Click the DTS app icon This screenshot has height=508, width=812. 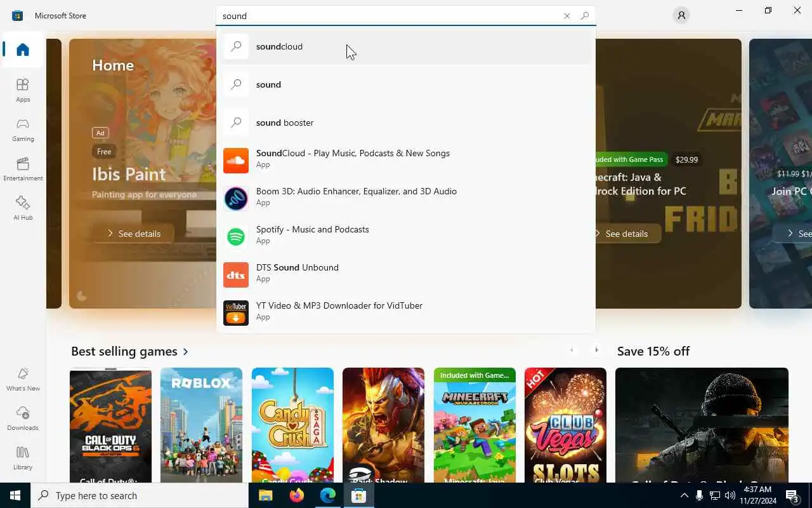tap(236, 275)
